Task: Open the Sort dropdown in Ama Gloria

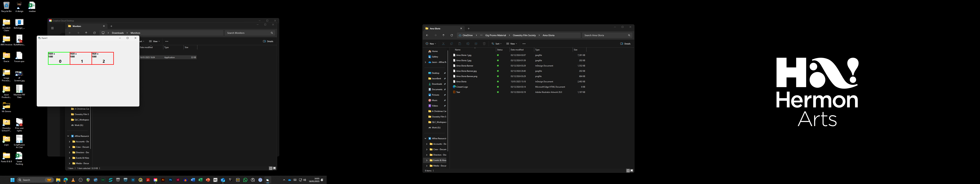Action: (x=496, y=43)
